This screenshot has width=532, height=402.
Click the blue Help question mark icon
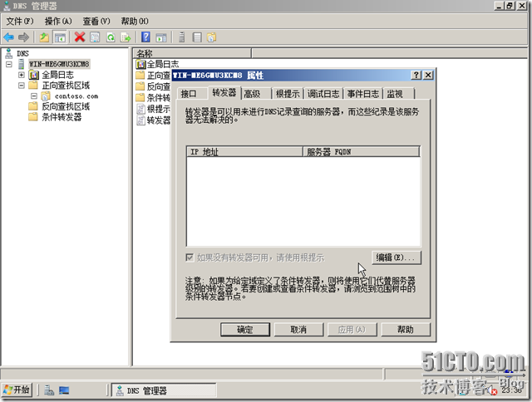click(146, 37)
